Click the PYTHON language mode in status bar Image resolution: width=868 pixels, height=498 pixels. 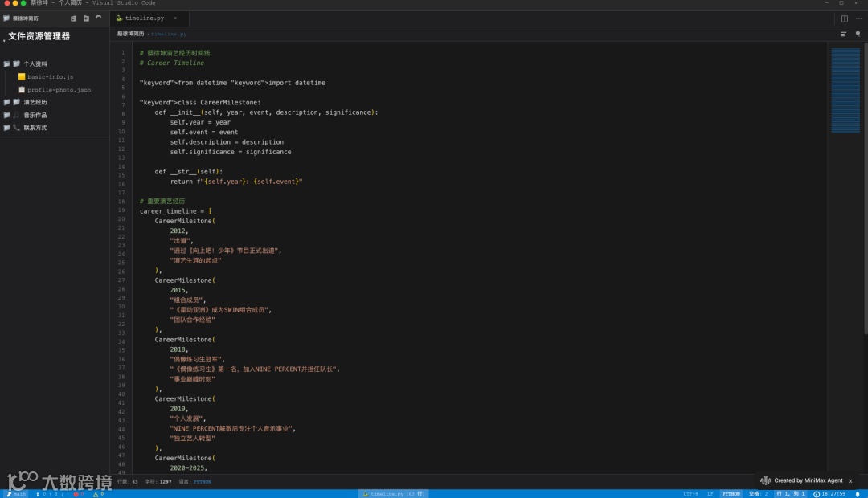pyautogui.click(x=731, y=494)
